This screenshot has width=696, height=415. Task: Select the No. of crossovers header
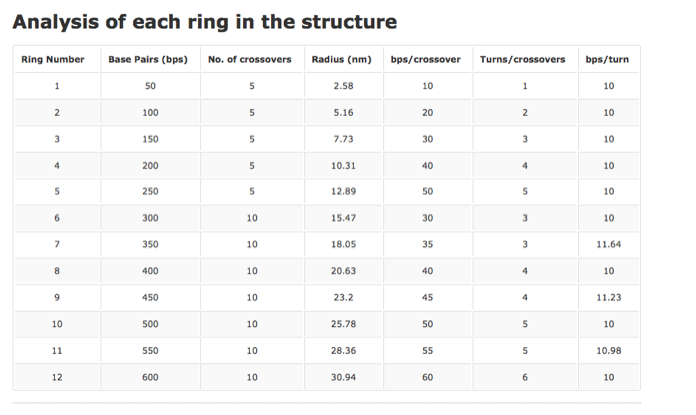250,60
